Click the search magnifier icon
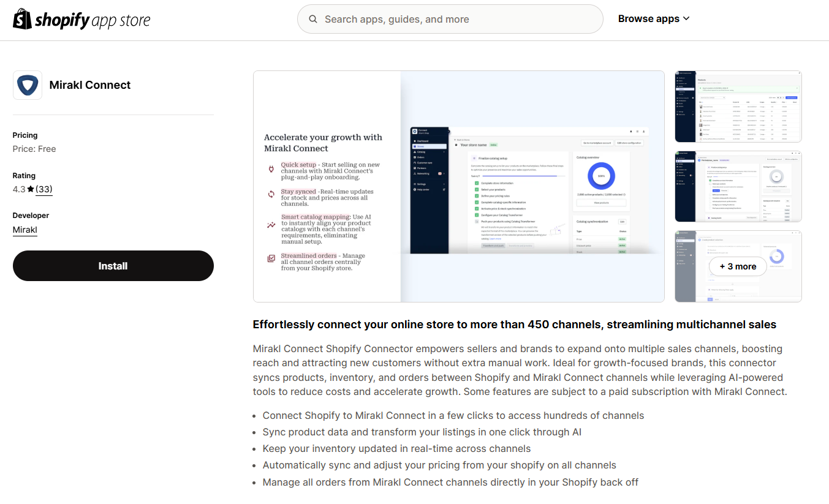This screenshot has height=504, width=829. click(x=313, y=19)
